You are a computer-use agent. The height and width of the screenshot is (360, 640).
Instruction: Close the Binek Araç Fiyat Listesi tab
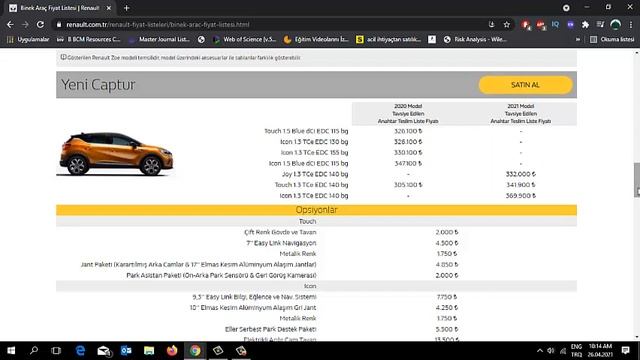(x=109, y=8)
